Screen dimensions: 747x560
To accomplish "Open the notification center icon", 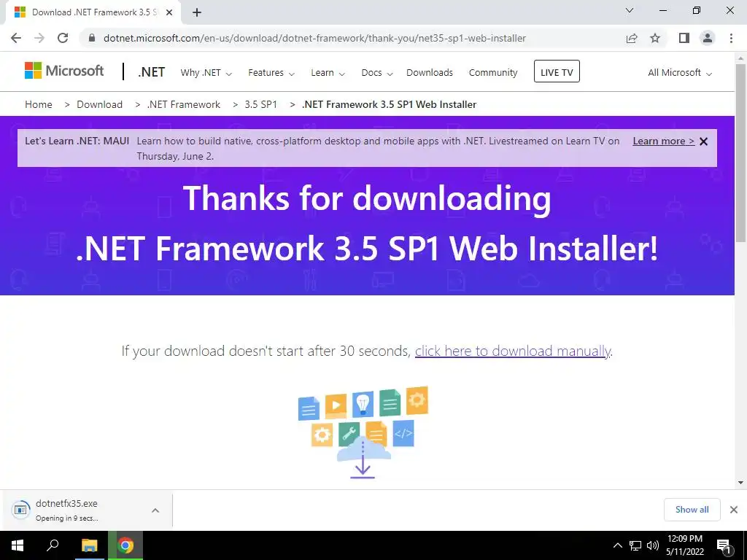I will [x=724, y=546].
